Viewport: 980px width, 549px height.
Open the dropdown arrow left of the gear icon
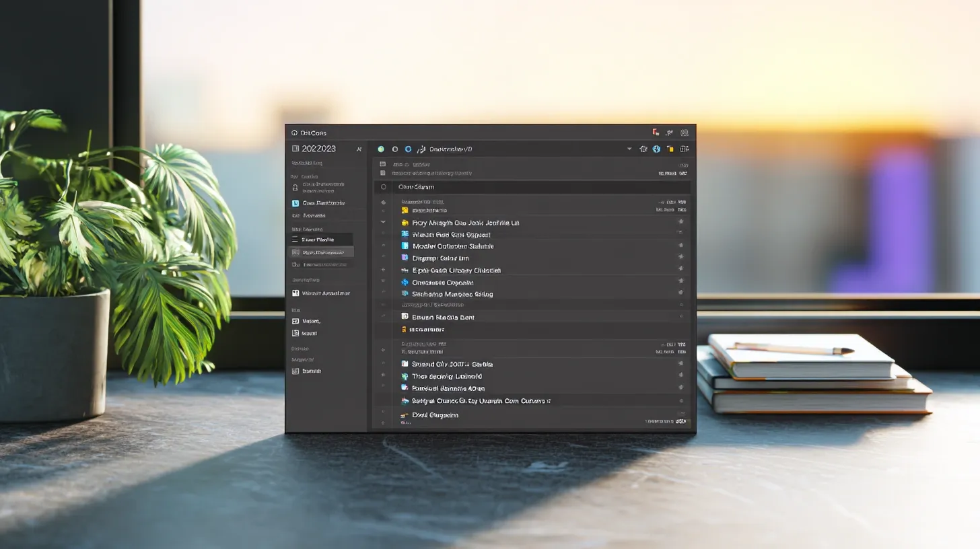tap(629, 149)
